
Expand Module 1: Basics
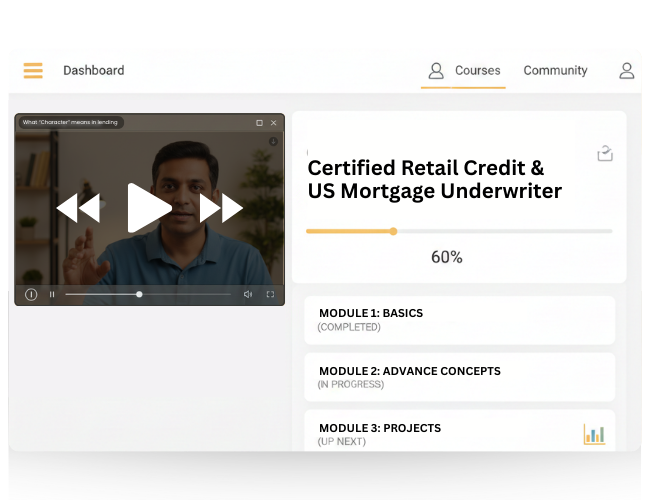pos(459,320)
